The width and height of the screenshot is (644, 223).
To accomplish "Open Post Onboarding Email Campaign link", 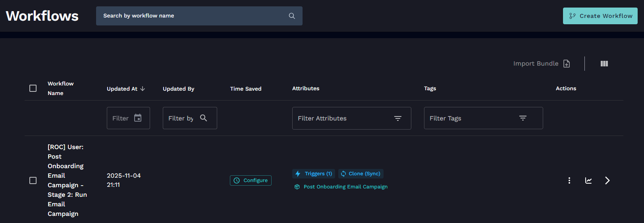I will (345, 187).
